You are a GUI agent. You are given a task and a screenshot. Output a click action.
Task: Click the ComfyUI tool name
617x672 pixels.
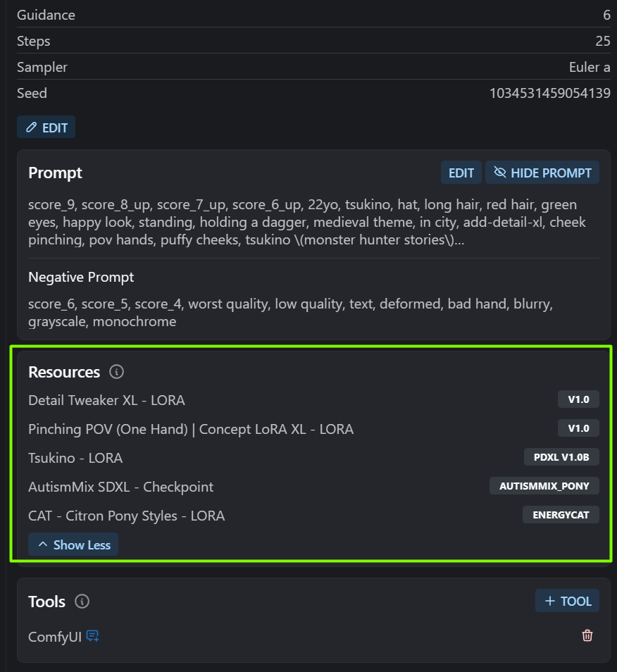point(55,637)
